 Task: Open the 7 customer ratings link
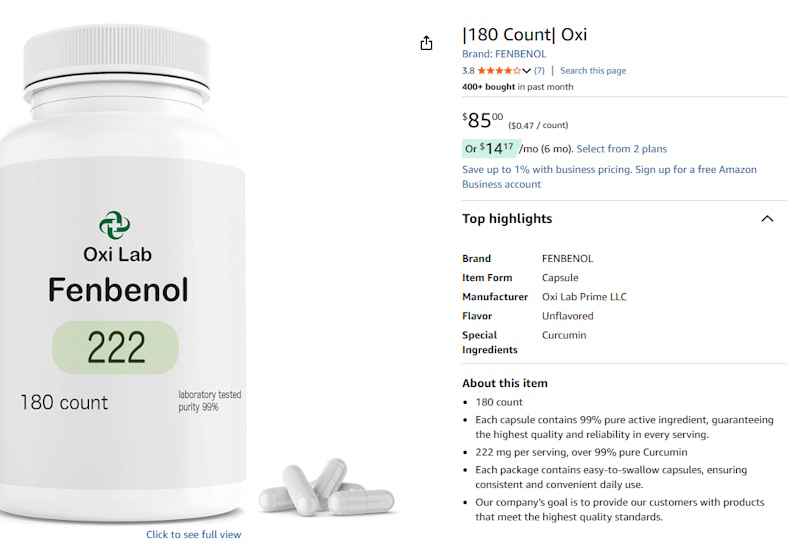(x=539, y=71)
